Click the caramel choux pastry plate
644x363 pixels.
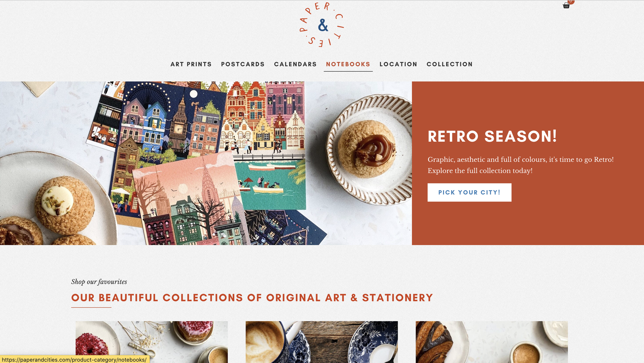click(368, 149)
